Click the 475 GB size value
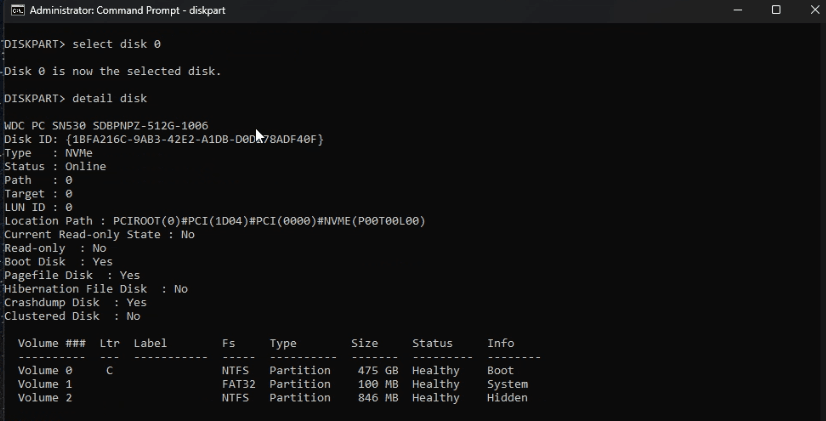Image resolution: width=826 pixels, height=421 pixels. click(378, 370)
